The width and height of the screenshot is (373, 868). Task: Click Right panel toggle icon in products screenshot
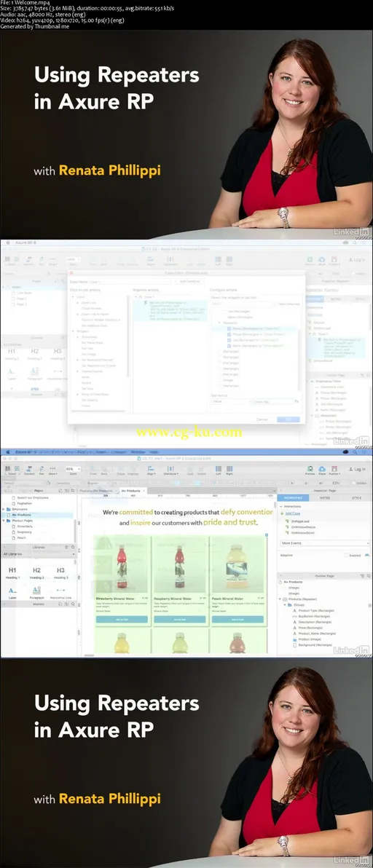coord(229,470)
